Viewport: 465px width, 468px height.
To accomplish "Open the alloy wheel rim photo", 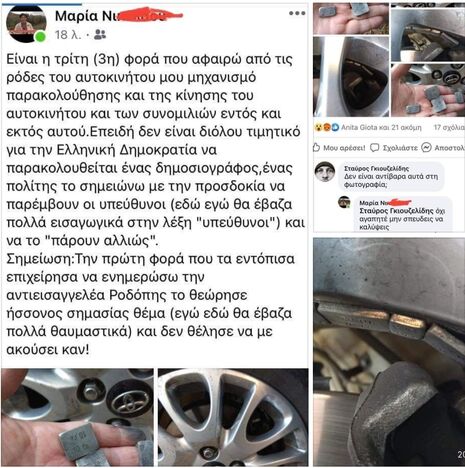I will click(x=233, y=417).
